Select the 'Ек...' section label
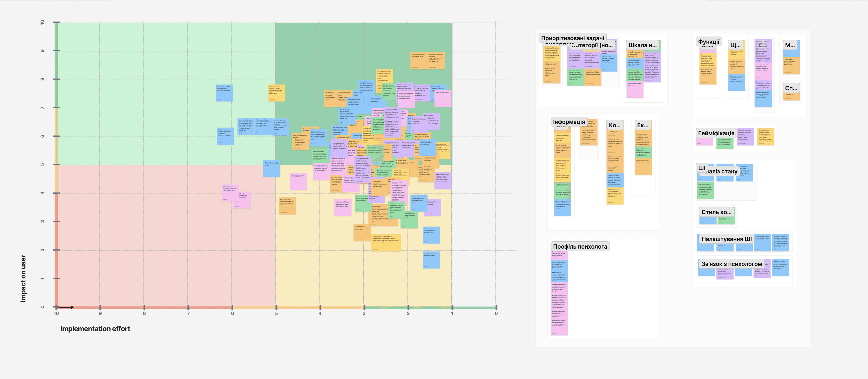The image size is (868, 379). [642, 125]
